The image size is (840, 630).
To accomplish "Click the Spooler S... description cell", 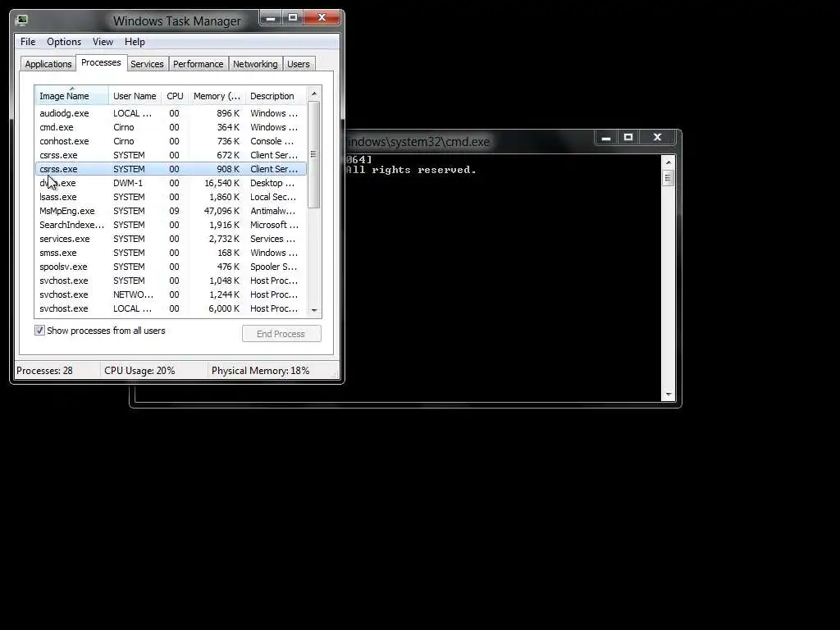I will coord(273,267).
